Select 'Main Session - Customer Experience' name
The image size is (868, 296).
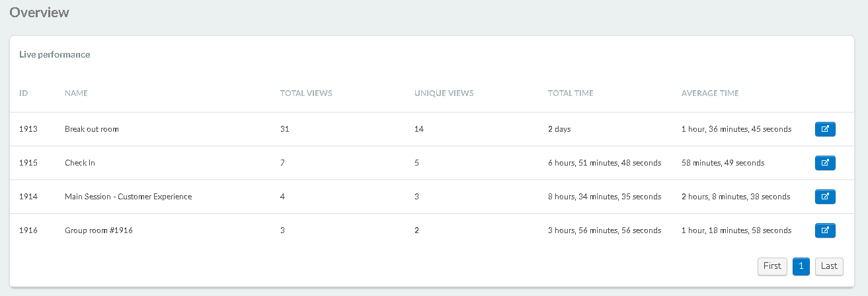point(128,197)
